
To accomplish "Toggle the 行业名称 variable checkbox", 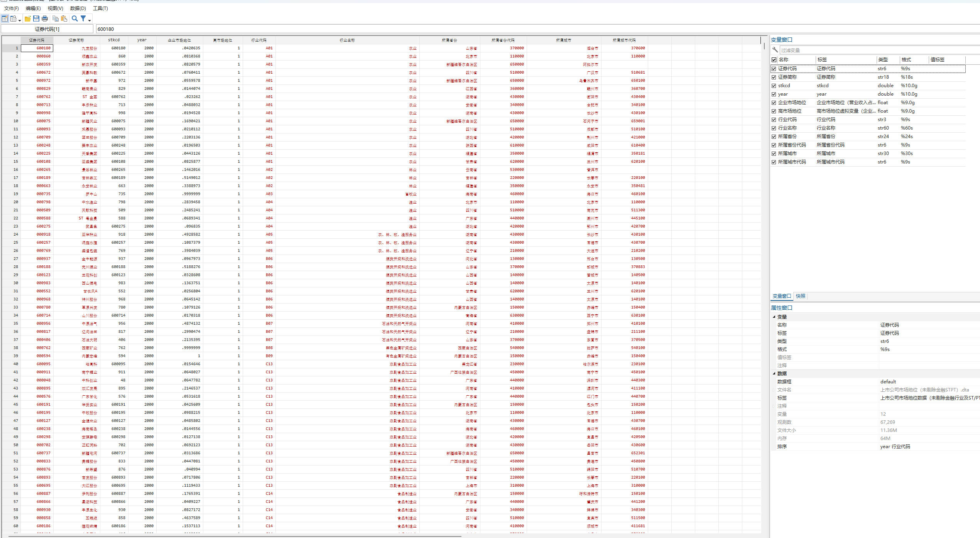I will pyautogui.click(x=774, y=128).
